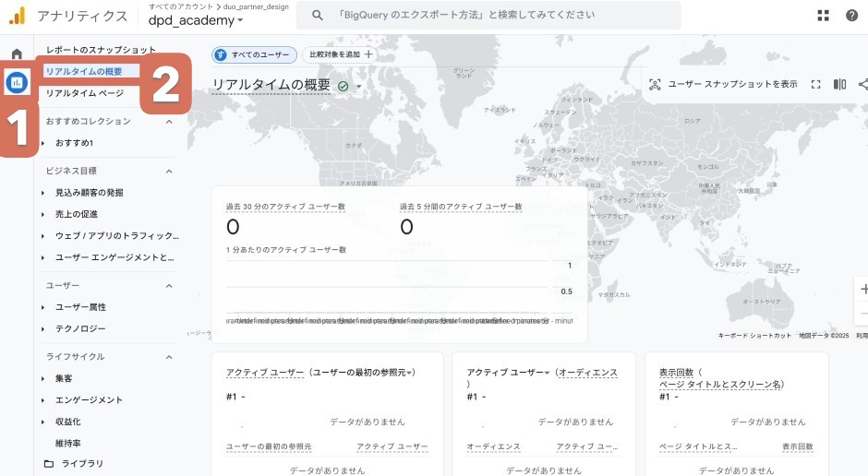This screenshot has height=476, width=868.
Task: Click the 比較対象を追加 button
Action: 339,55
